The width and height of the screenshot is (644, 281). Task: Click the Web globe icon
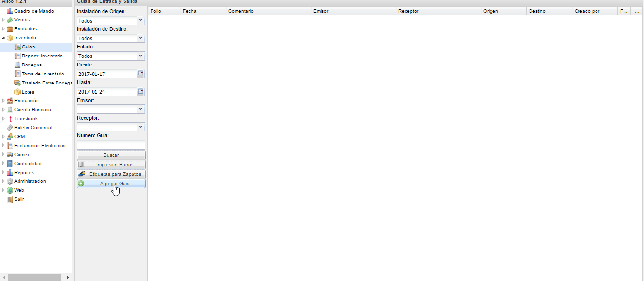coord(10,190)
